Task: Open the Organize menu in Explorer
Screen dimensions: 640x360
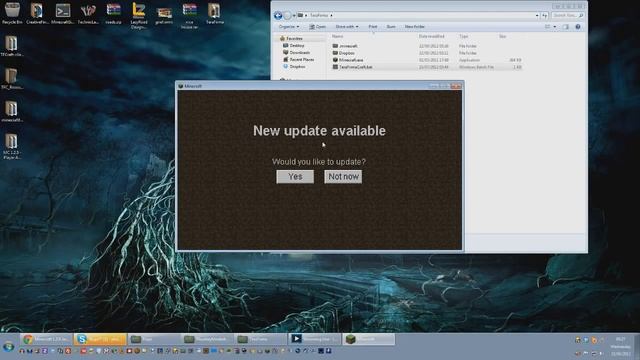Action: click(x=289, y=27)
